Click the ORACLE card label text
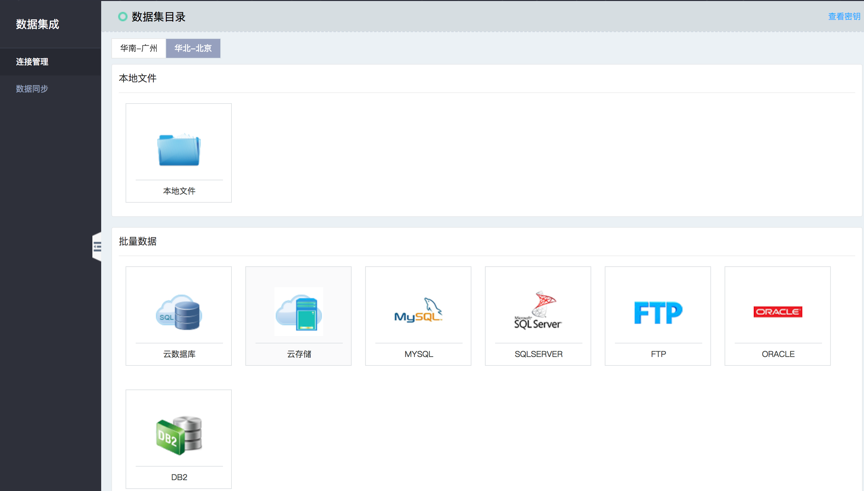Image resolution: width=864 pixels, height=491 pixels. (x=778, y=354)
